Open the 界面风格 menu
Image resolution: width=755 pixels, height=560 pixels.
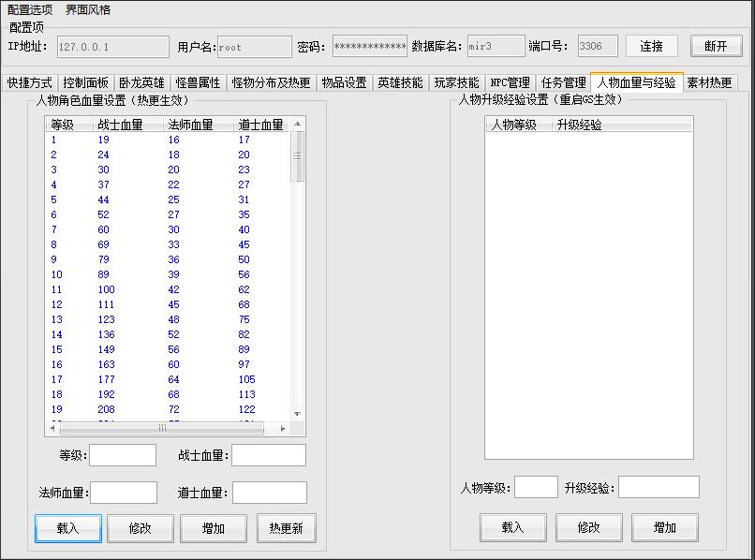click(88, 10)
